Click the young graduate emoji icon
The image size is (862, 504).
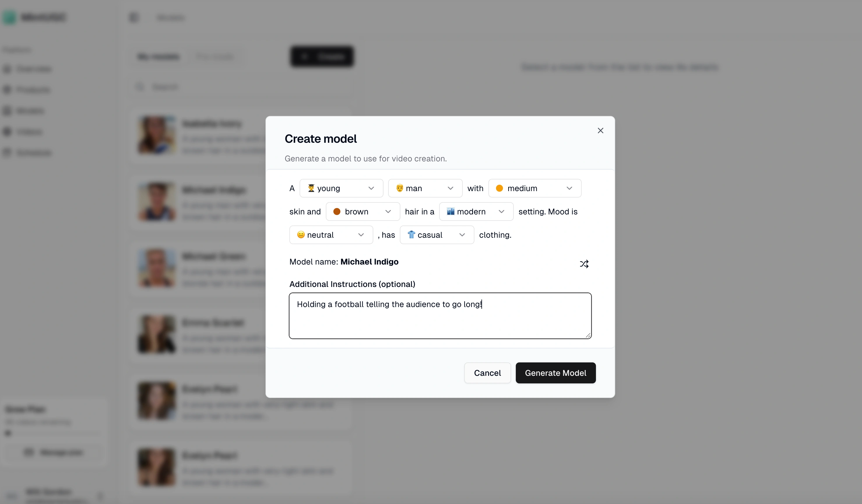(x=311, y=188)
